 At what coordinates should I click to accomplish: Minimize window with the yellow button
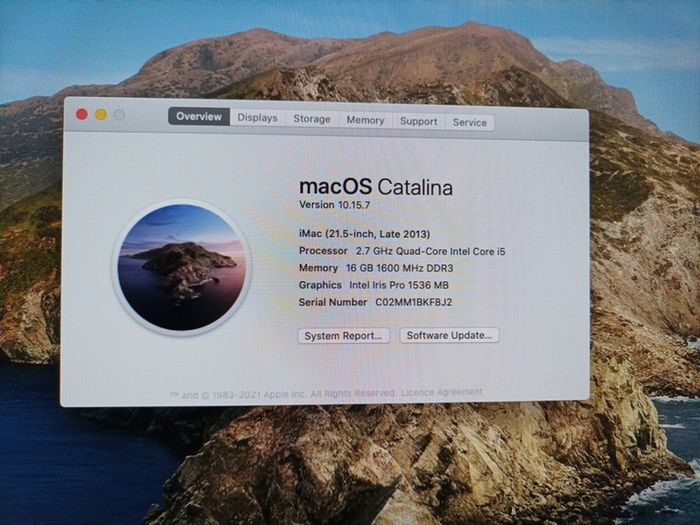(101, 115)
